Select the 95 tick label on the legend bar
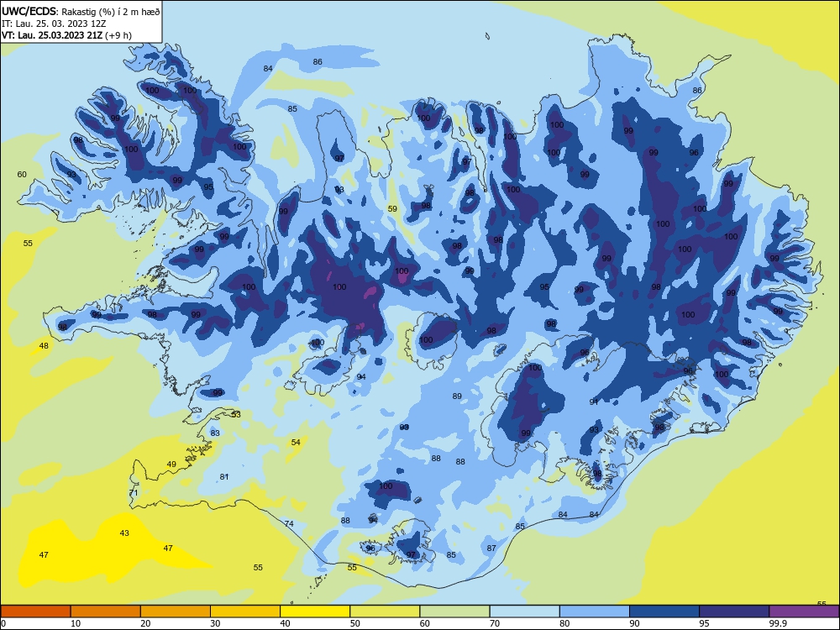Image resolution: width=840 pixels, height=630 pixels. click(x=705, y=623)
